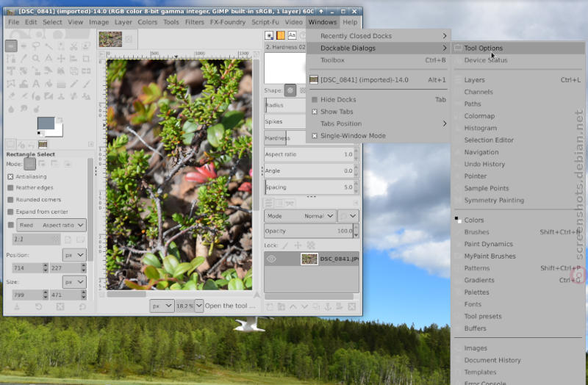Open the Fixed Aspect ratio dropdown
588x385 pixels.
[51, 226]
